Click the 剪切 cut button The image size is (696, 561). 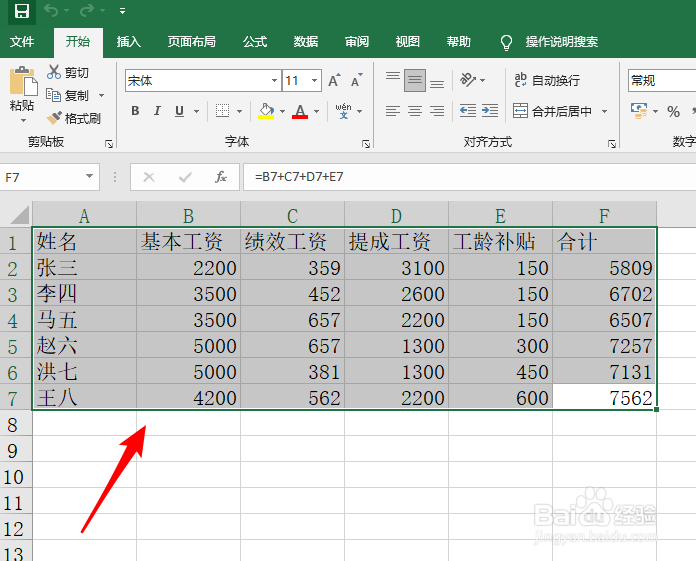pos(68,72)
